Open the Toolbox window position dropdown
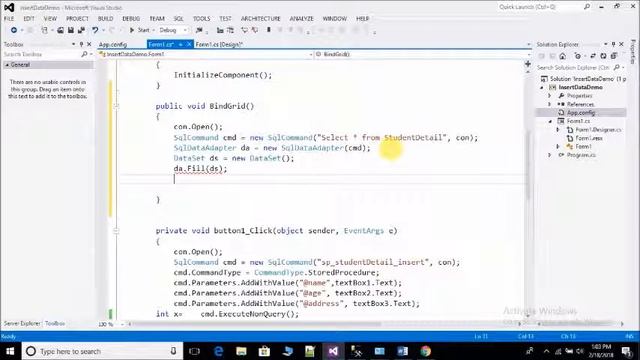Image resolution: width=640 pixels, height=360 pixels. 73,44
